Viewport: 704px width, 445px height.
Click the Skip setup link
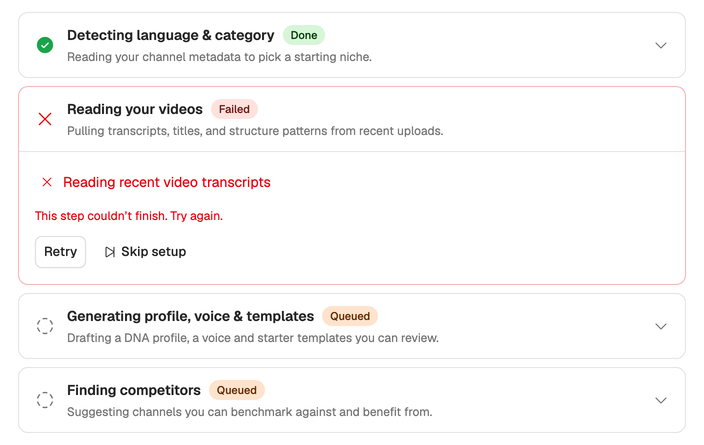[145, 252]
